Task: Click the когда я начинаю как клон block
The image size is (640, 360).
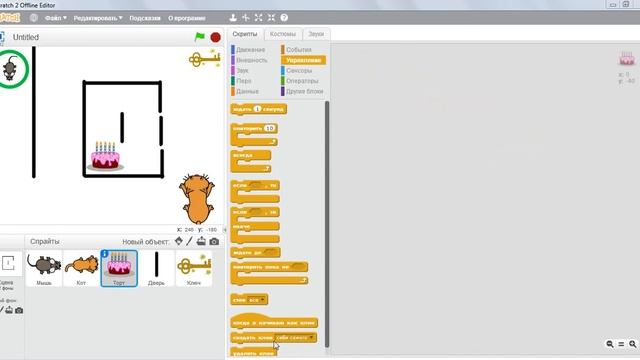Action: point(274,321)
